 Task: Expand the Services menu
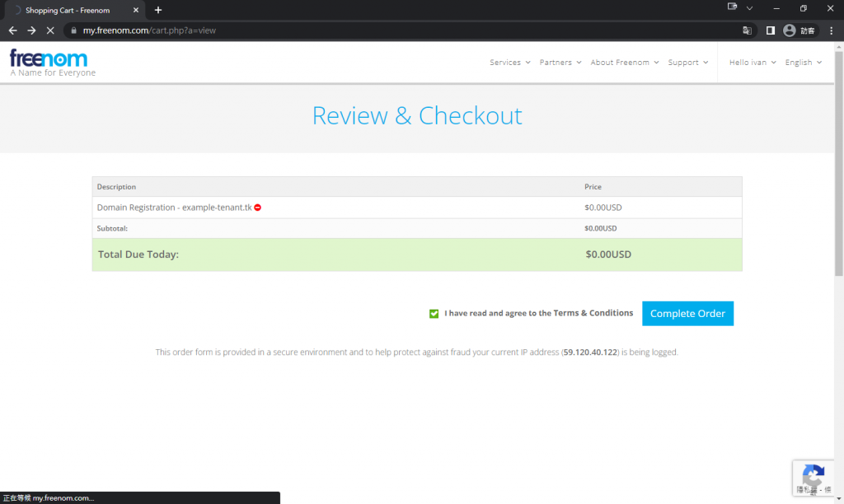click(509, 63)
